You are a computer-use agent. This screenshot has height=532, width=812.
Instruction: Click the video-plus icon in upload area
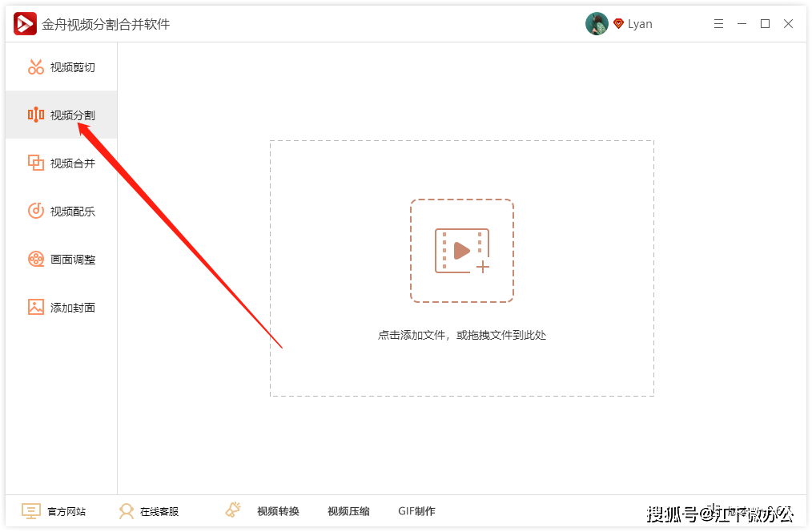(x=462, y=251)
